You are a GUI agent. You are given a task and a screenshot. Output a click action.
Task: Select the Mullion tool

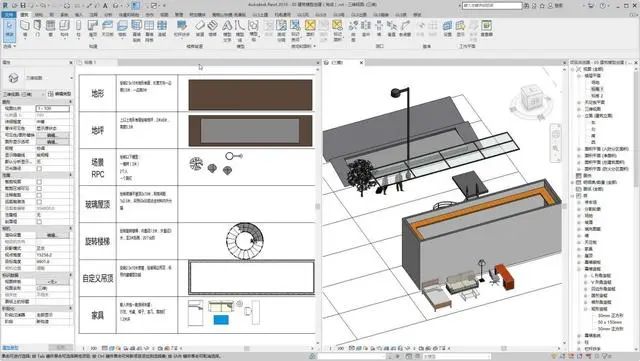click(162, 29)
